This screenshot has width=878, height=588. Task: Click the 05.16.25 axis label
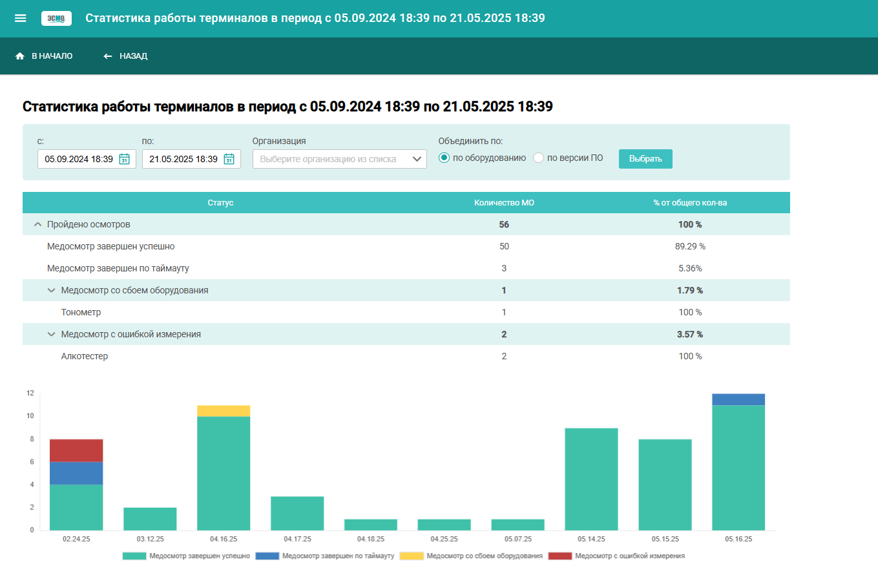point(738,539)
